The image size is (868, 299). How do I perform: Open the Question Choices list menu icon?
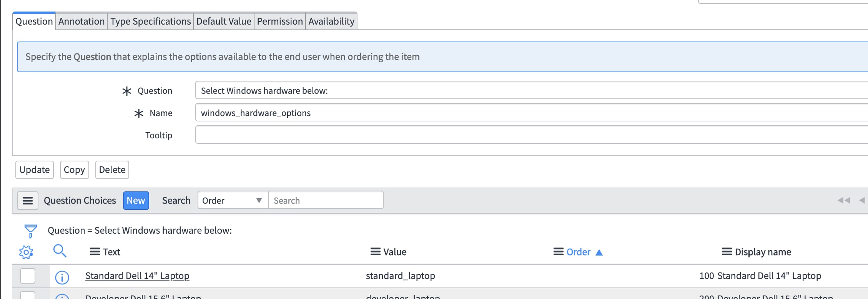(x=28, y=201)
